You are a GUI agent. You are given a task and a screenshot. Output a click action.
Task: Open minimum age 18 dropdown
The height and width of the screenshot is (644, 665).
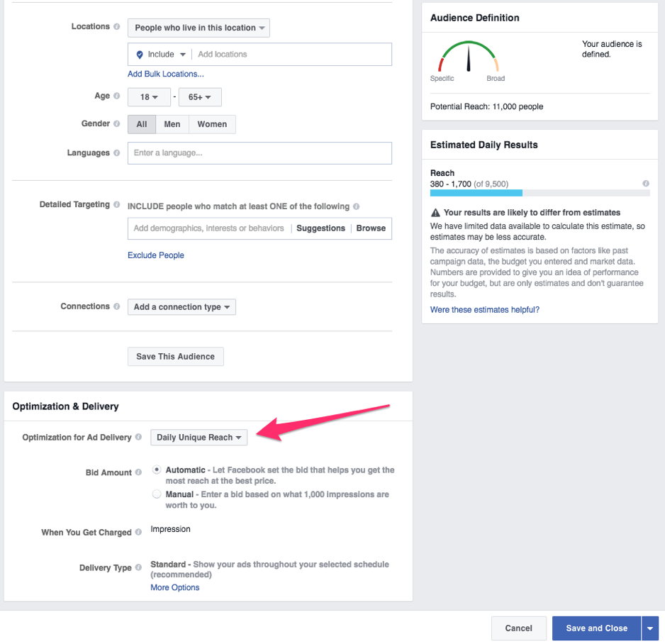click(149, 97)
